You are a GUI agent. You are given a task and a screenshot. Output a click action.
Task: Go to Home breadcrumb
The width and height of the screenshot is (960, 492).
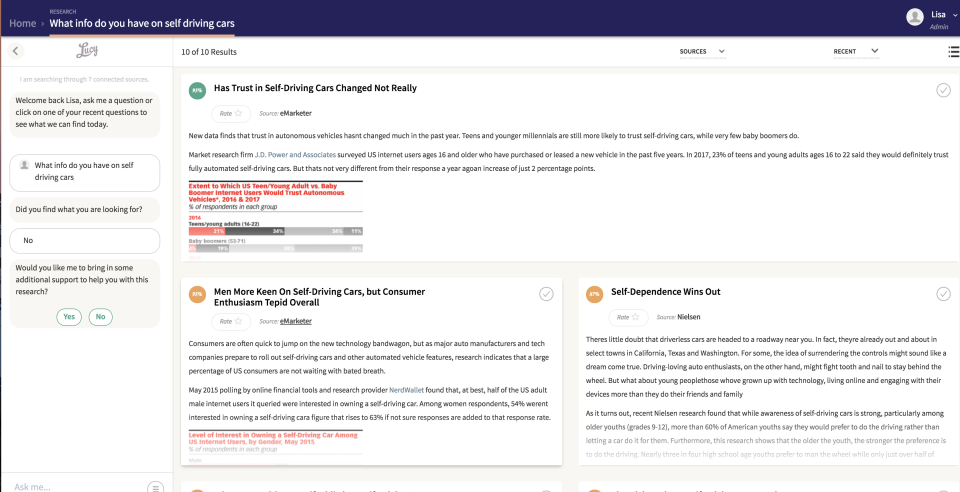point(23,24)
